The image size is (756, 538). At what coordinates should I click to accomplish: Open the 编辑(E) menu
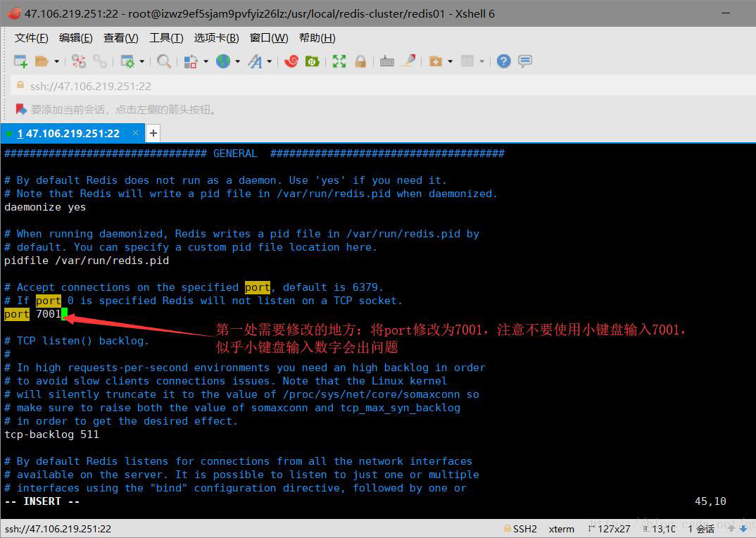point(76,38)
